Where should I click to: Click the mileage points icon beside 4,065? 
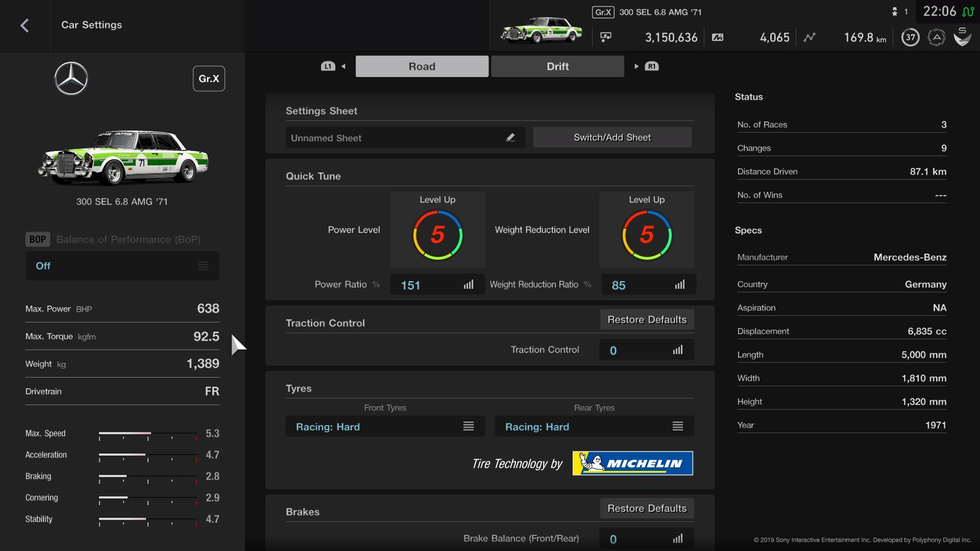(718, 37)
